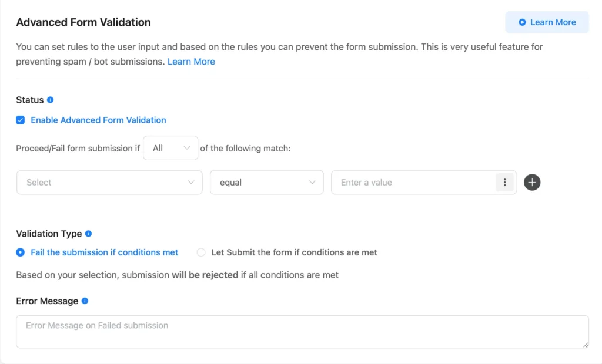This screenshot has width=602, height=364.
Task: Open the Select field dropdown
Action: [x=109, y=182]
